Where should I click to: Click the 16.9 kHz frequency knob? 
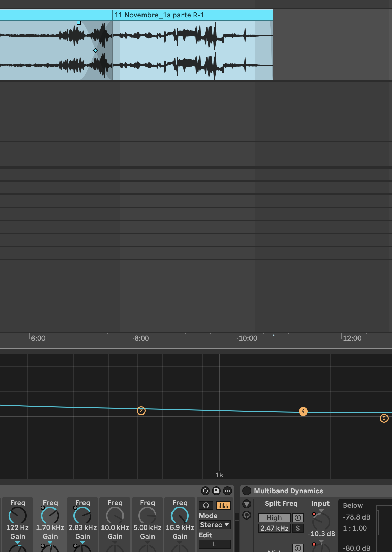coord(180,516)
